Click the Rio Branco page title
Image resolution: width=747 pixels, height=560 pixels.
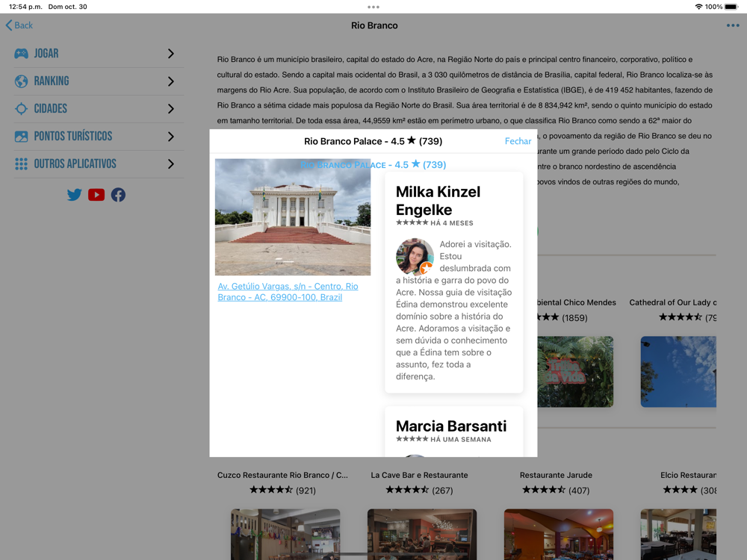(374, 25)
